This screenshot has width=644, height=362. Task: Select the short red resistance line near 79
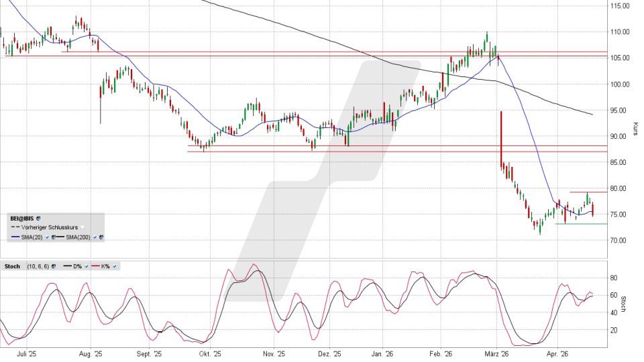(x=588, y=192)
